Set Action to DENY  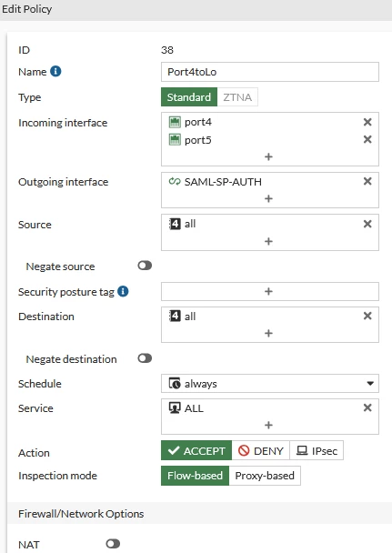(x=260, y=450)
